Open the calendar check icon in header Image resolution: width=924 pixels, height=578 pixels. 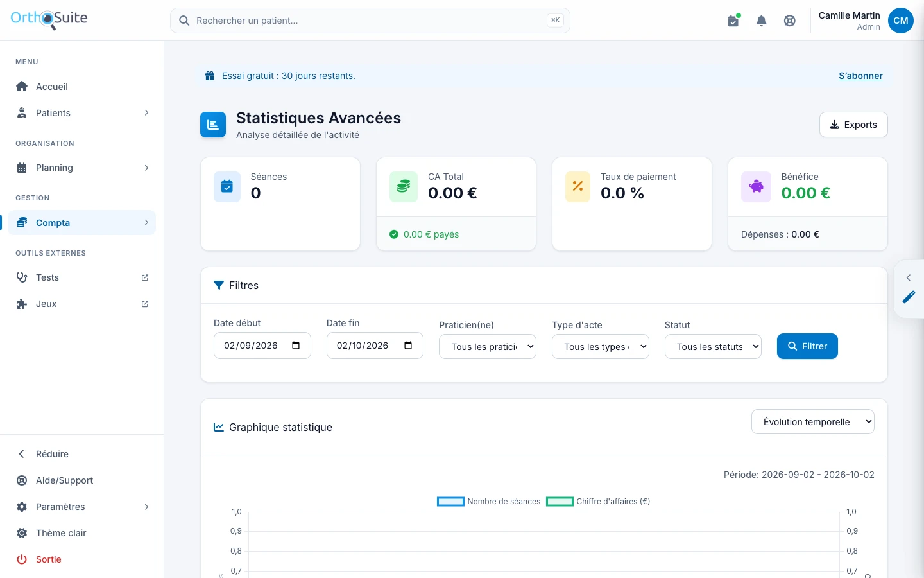coord(733,21)
